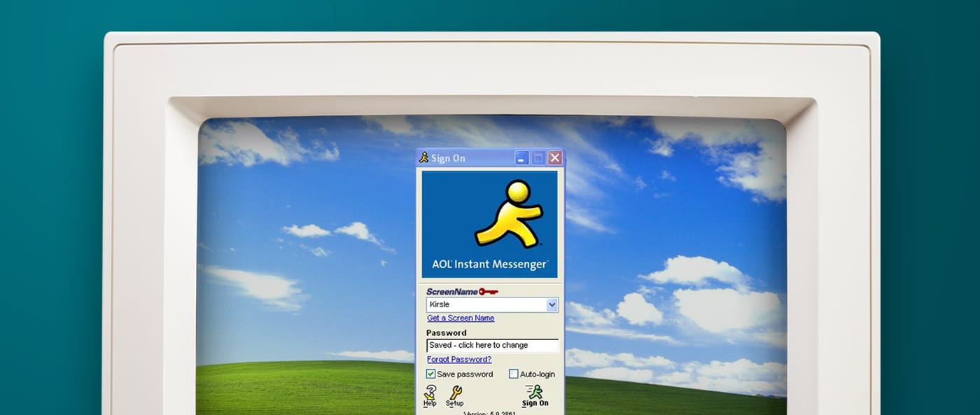Uncheck the Save password checkbox

pos(431,374)
